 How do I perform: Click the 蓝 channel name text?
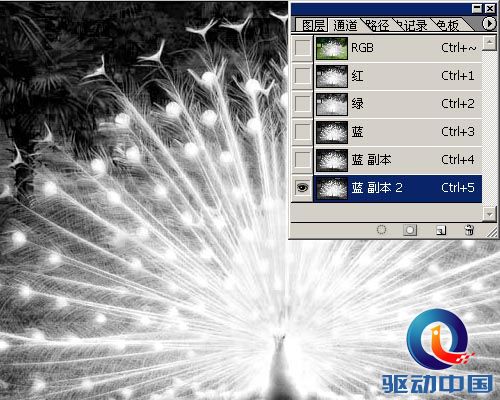[x=357, y=132]
